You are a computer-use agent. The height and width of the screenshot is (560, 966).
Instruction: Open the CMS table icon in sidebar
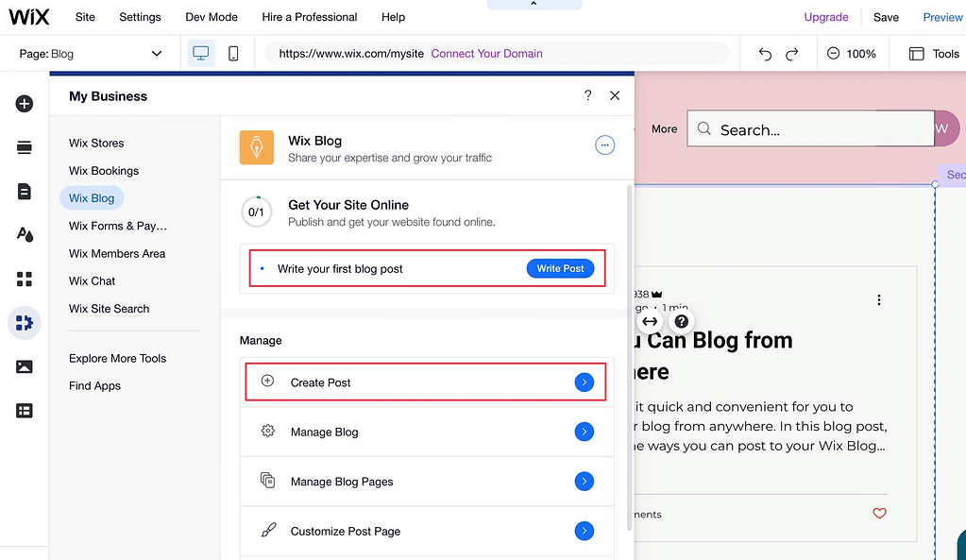24,411
